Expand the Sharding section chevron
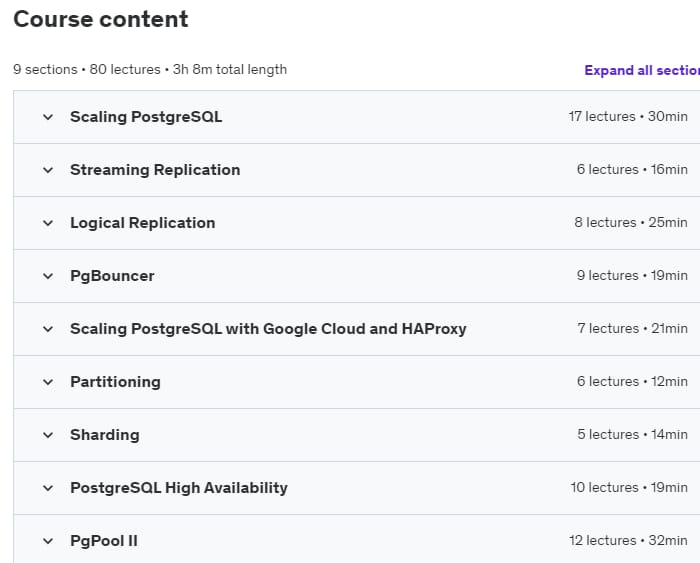 coord(48,435)
